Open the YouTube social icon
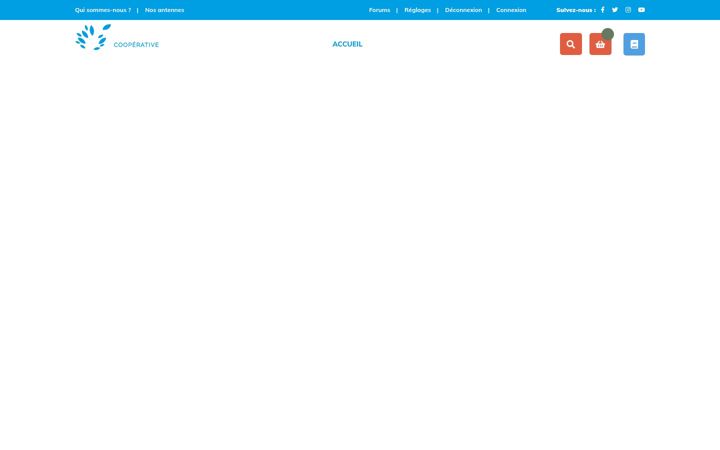720x450 pixels. [x=641, y=10]
